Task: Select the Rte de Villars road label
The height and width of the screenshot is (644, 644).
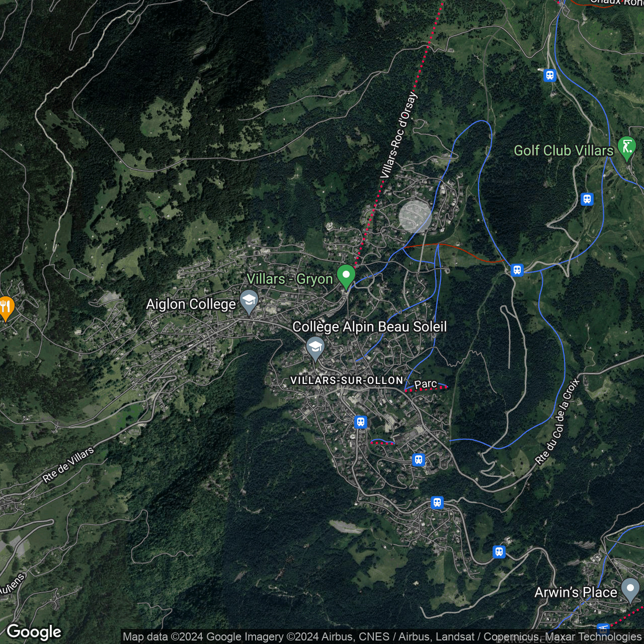Action: tap(68, 464)
